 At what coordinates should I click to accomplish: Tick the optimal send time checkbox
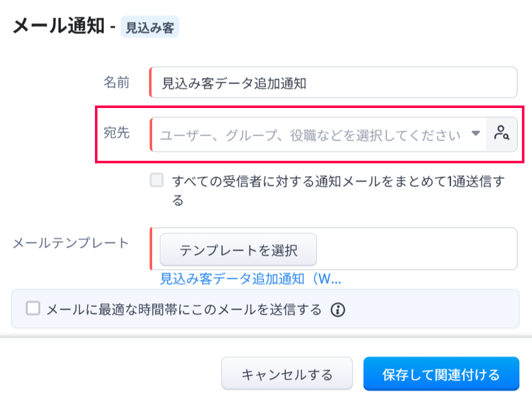[x=33, y=308]
